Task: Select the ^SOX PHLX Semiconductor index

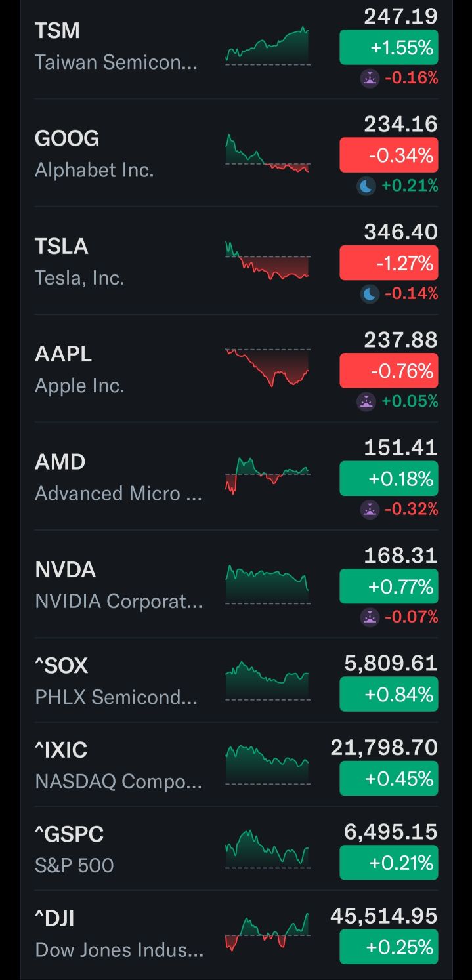Action: (118, 680)
